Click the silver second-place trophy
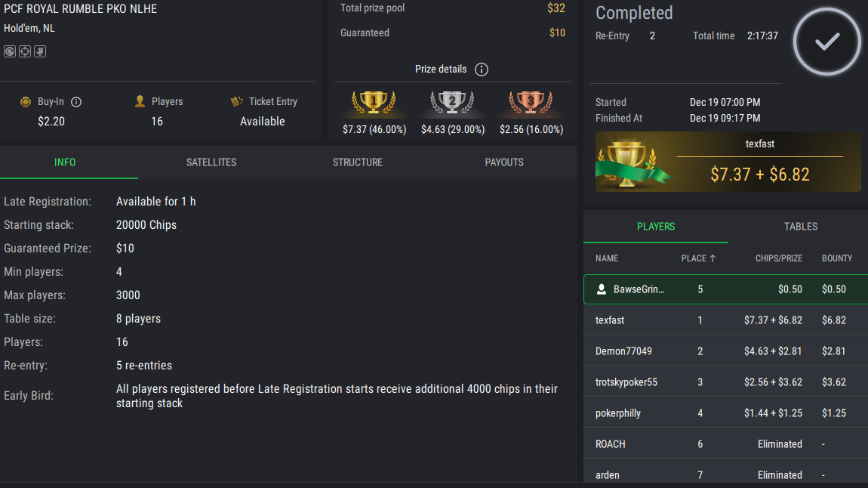Image resolution: width=868 pixels, height=488 pixels. tap(452, 102)
